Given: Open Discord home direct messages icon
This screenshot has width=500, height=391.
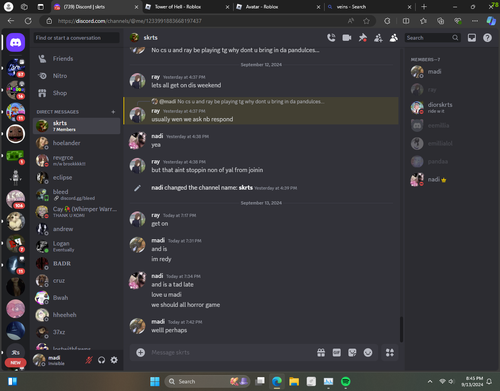Looking at the screenshot, I should [15, 42].
